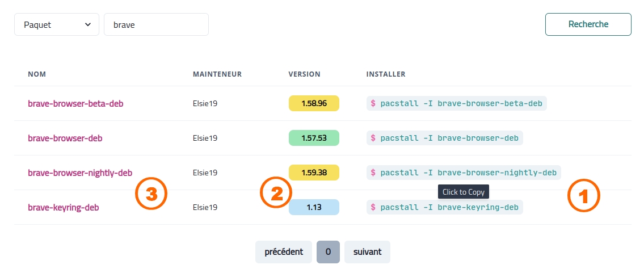Open the brave-browser-nightly-deb package link
Screen dimensions: 644x273
coord(80,173)
